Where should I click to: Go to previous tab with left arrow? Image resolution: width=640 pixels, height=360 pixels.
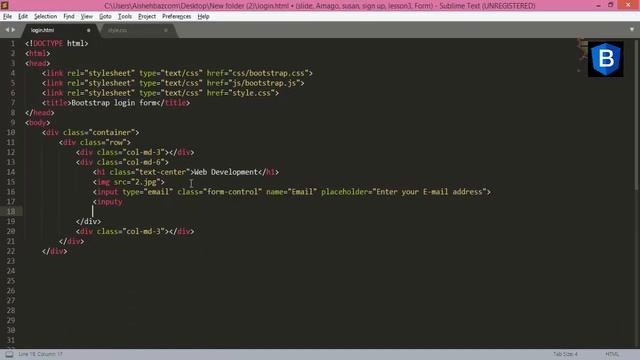tap(7, 30)
